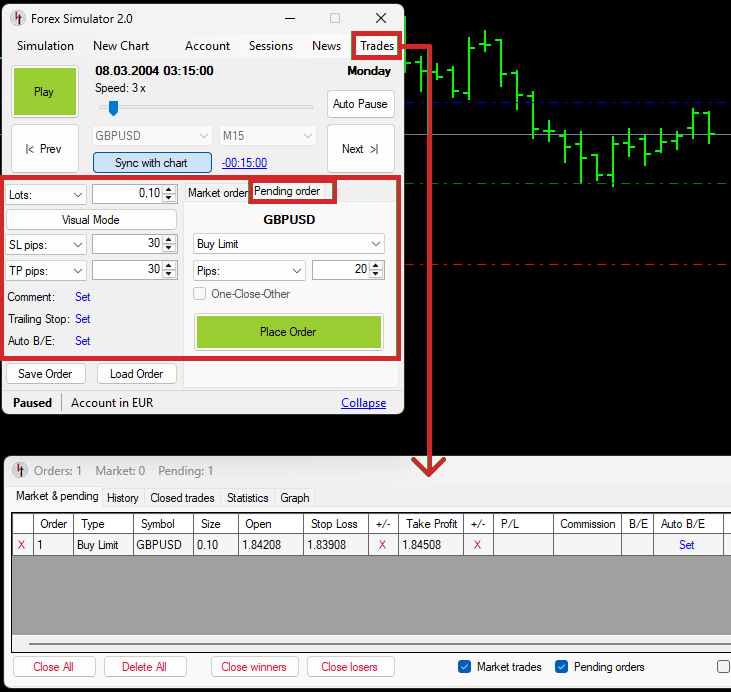Open the Sessions menu

pyautogui.click(x=271, y=46)
